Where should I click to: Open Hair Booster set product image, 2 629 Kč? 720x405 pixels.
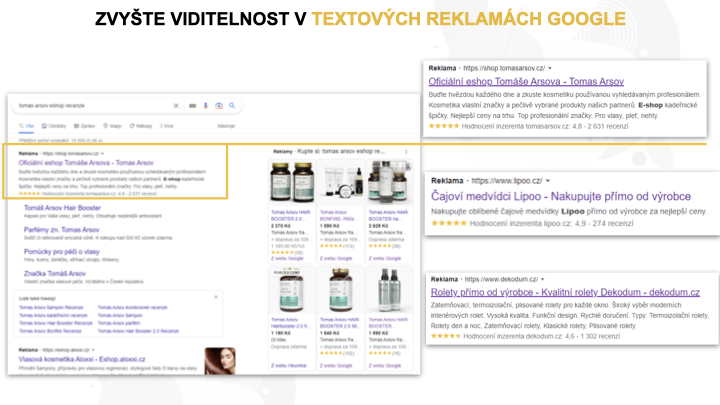(x=389, y=182)
